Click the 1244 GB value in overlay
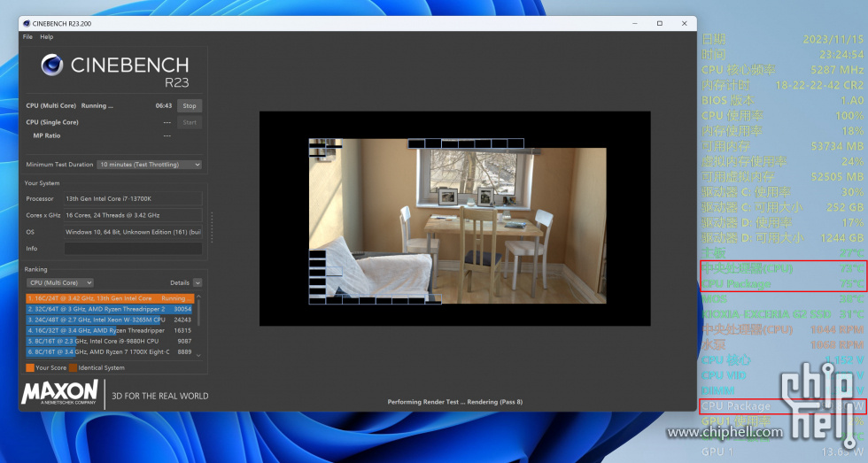 [x=841, y=238]
